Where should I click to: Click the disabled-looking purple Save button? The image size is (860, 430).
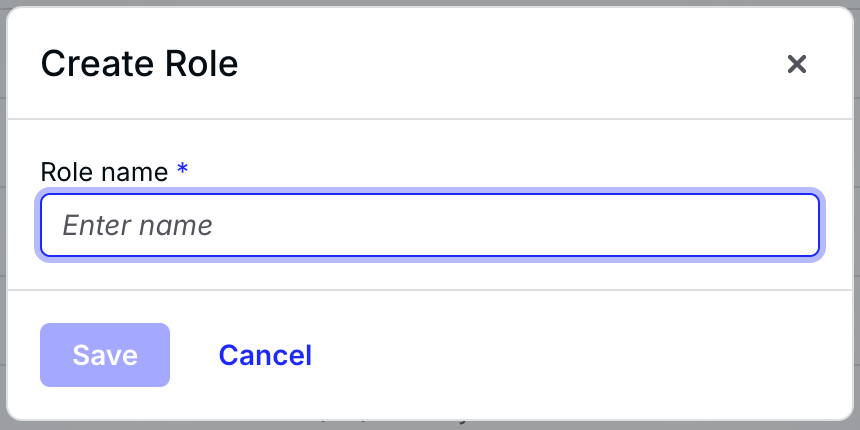(105, 355)
